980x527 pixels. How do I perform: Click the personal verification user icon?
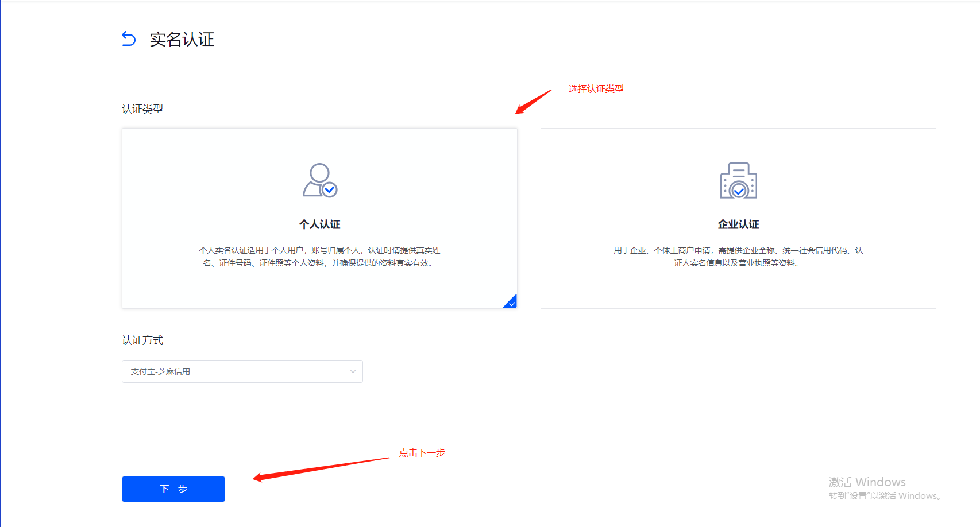tap(320, 180)
